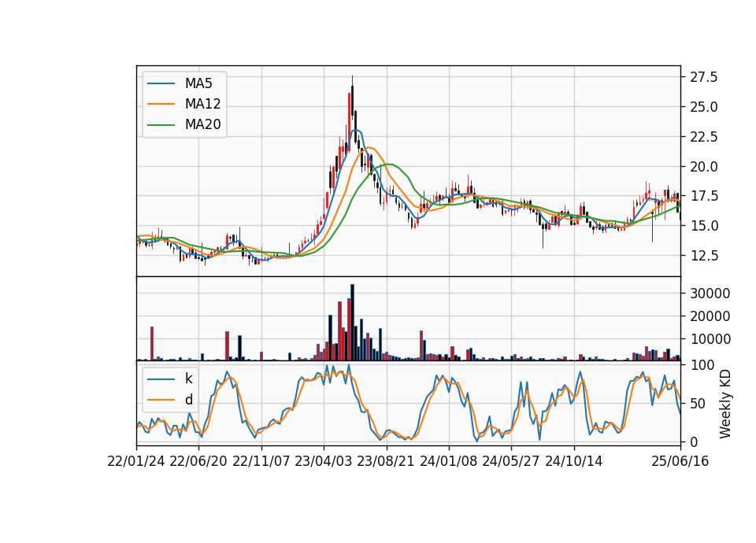Click the 22/06/20 date tick label

(x=198, y=461)
